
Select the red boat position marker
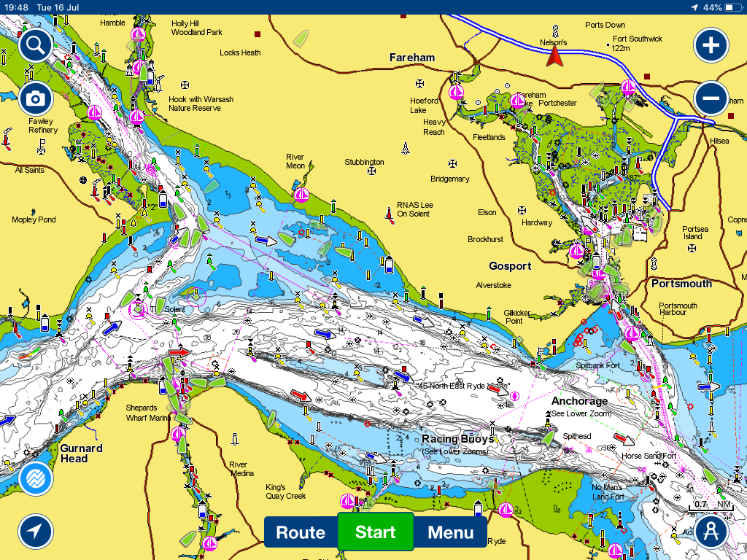click(x=555, y=56)
